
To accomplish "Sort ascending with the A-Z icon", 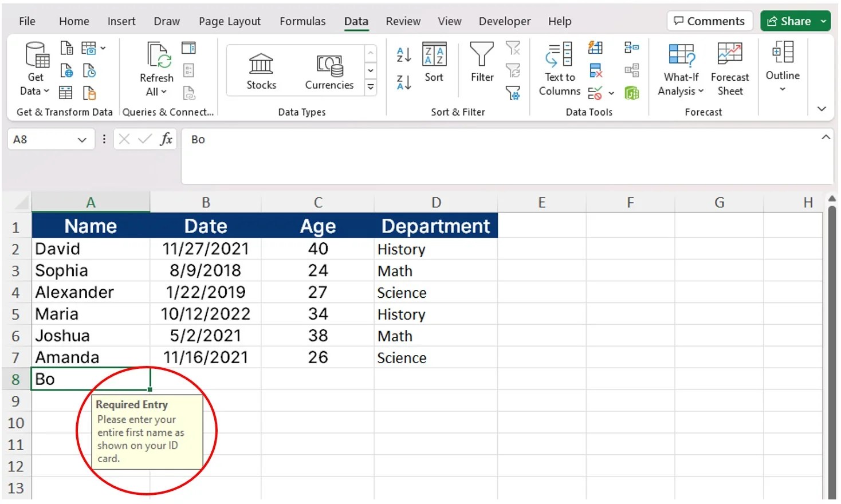I will tap(403, 55).
